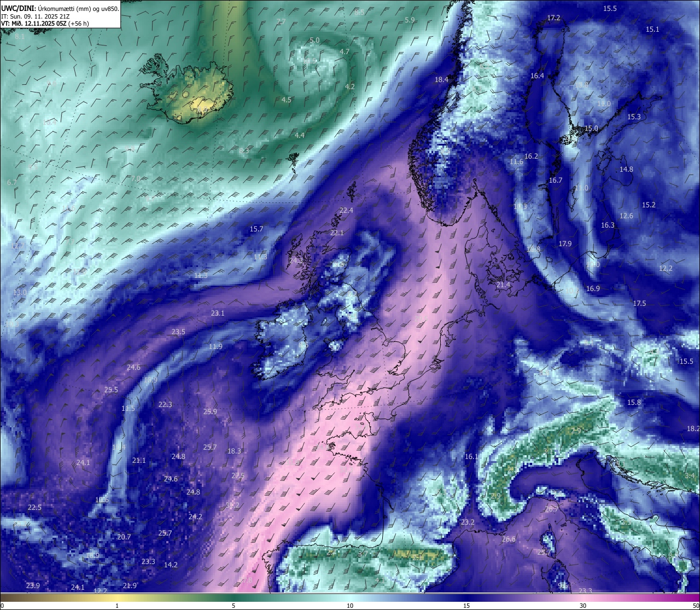This screenshot has width=700, height=610.
Task: Click the 18.3 value label
Action: (234, 451)
